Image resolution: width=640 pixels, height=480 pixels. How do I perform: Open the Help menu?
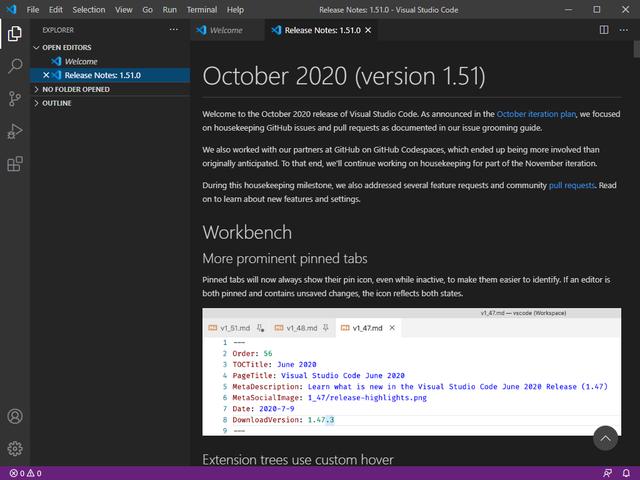[x=235, y=10]
